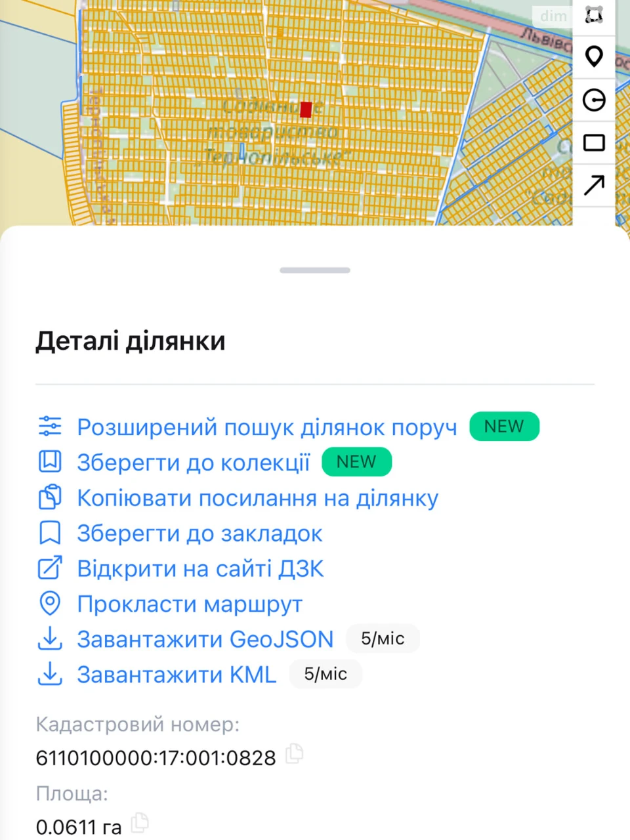
Task: Tap the 5/міс badge next to KML
Action: point(325,674)
